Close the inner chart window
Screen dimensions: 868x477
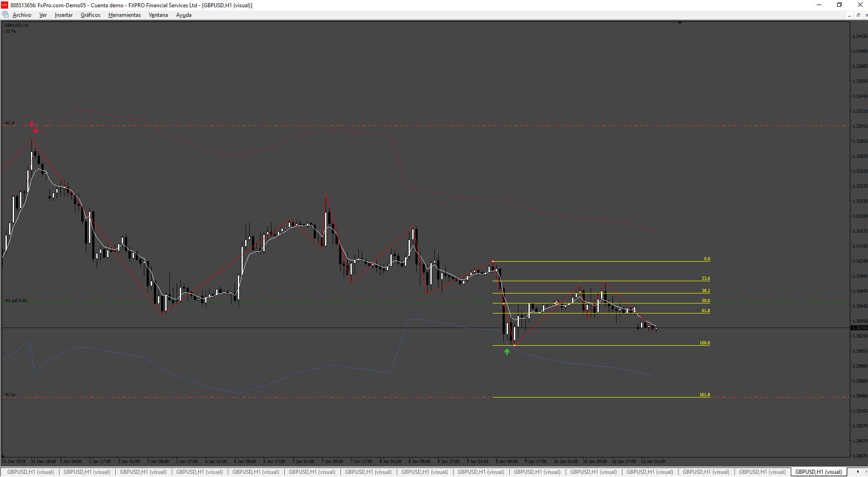866,15
